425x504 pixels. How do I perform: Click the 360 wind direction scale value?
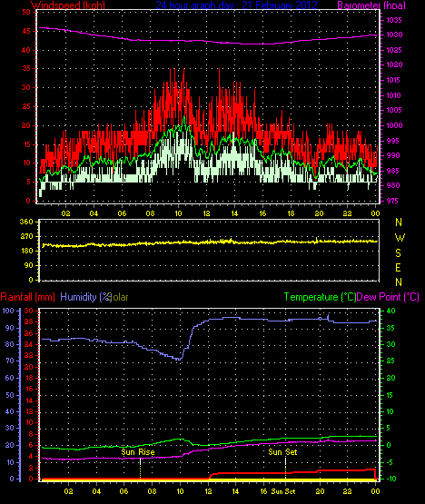[26, 222]
